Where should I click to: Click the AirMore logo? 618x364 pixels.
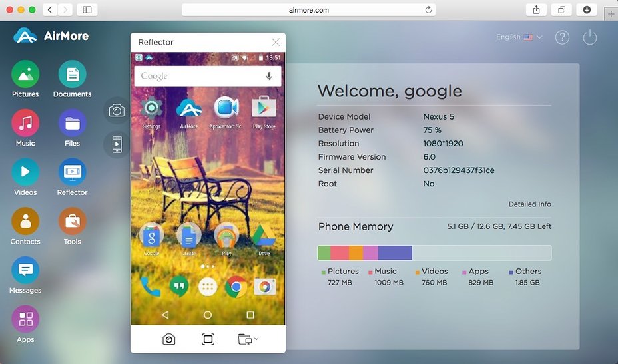[51, 35]
